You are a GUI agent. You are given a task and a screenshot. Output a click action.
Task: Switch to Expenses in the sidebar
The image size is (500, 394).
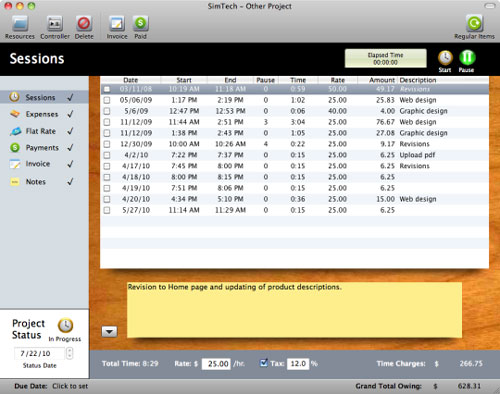click(x=42, y=114)
